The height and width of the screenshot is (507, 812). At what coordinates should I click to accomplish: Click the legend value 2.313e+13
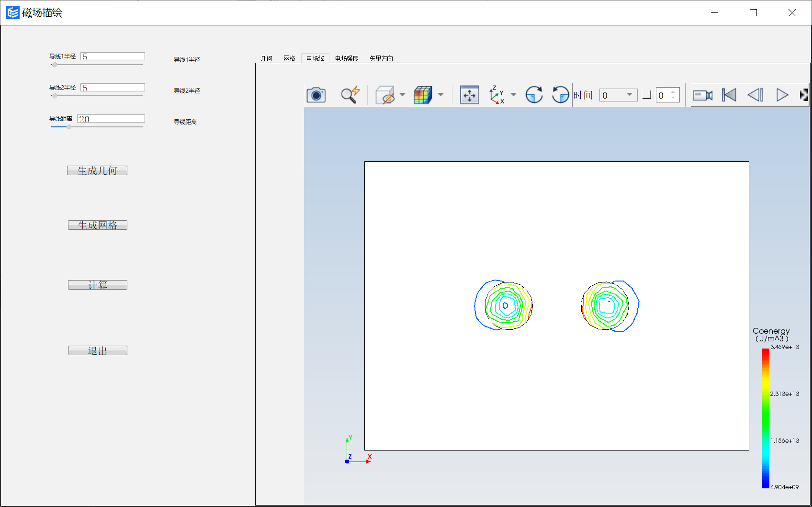point(785,394)
